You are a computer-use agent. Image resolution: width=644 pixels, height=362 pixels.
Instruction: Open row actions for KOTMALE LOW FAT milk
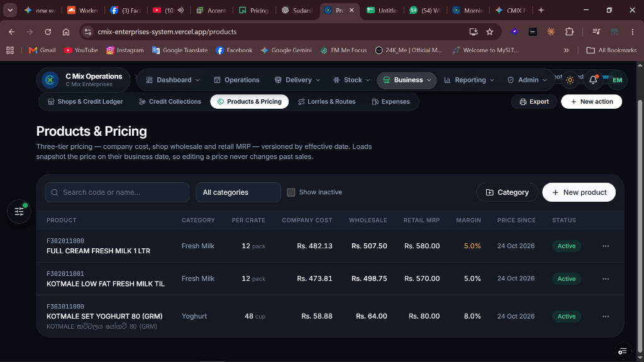pyautogui.click(x=606, y=278)
